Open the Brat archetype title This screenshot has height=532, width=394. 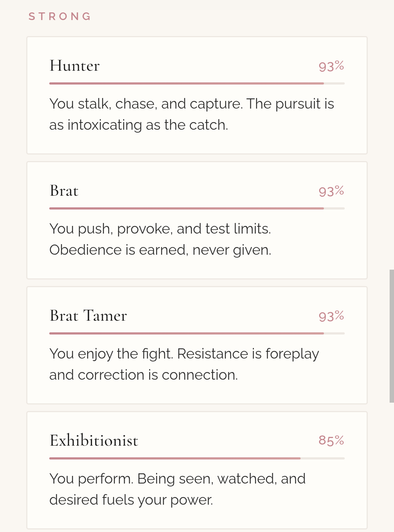(64, 191)
